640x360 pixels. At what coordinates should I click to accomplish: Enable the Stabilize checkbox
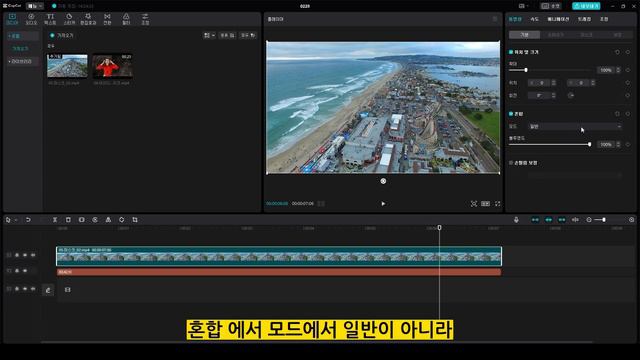511,163
